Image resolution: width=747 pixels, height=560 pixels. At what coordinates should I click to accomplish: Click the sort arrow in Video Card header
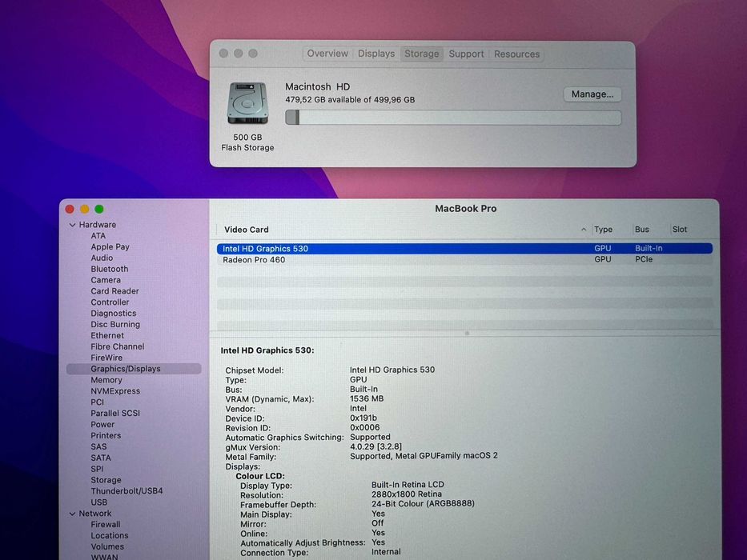pos(584,230)
